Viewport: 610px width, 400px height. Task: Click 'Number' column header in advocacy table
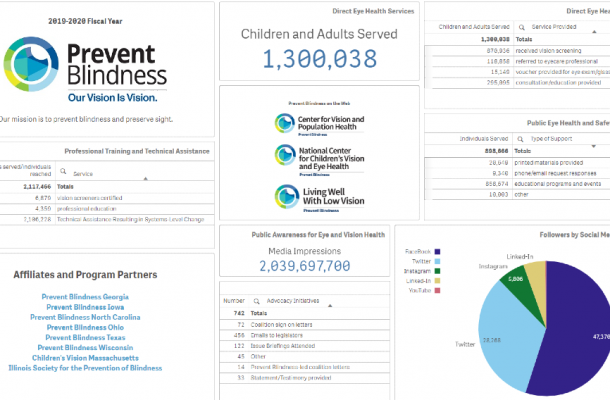pyautogui.click(x=234, y=301)
